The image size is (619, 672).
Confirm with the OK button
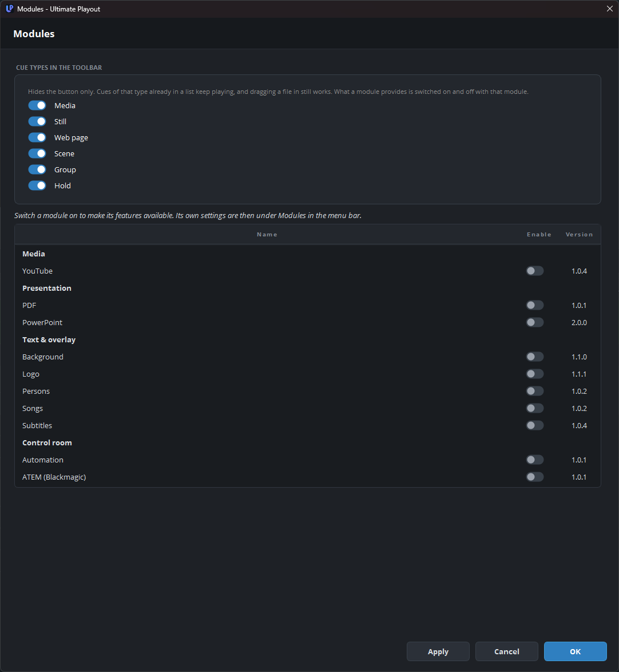[x=576, y=651]
